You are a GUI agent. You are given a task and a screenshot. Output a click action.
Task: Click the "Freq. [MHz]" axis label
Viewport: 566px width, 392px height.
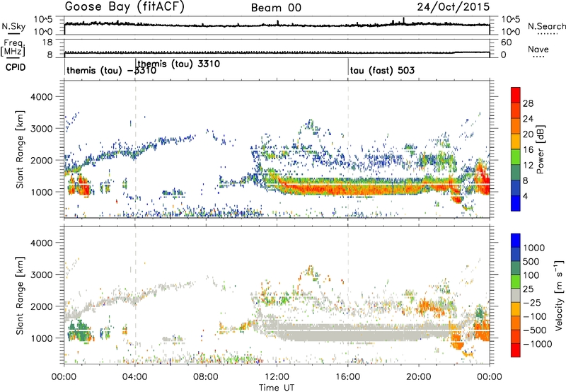(13, 48)
